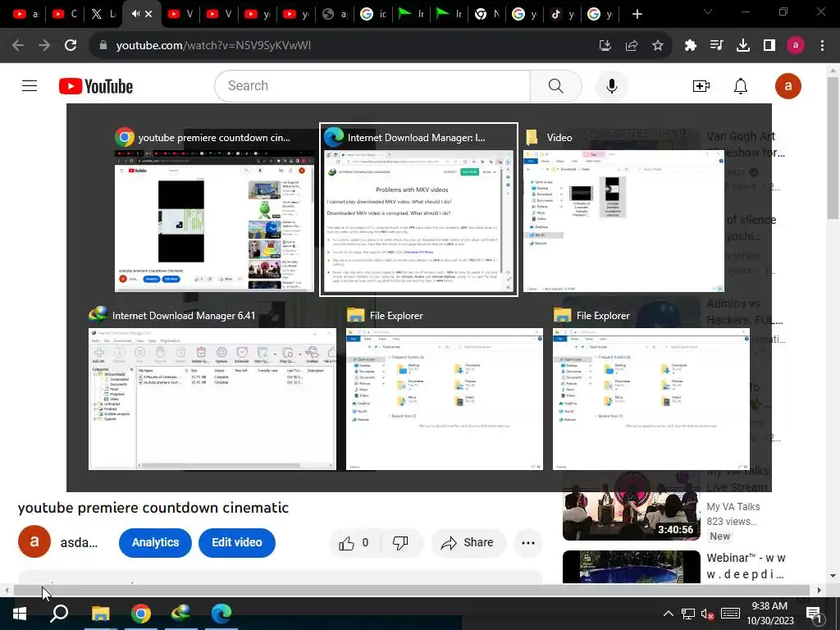
Task: Click the muted volume tray icon
Action: point(707,614)
